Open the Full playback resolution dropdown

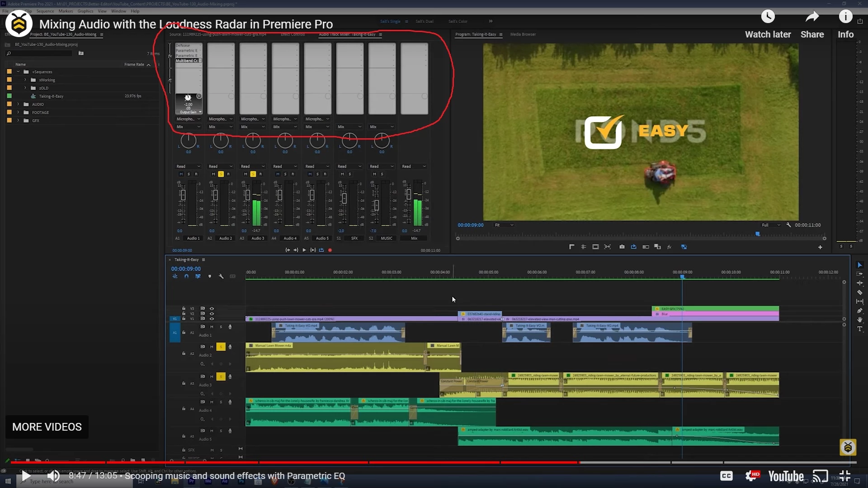tap(771, 225)
